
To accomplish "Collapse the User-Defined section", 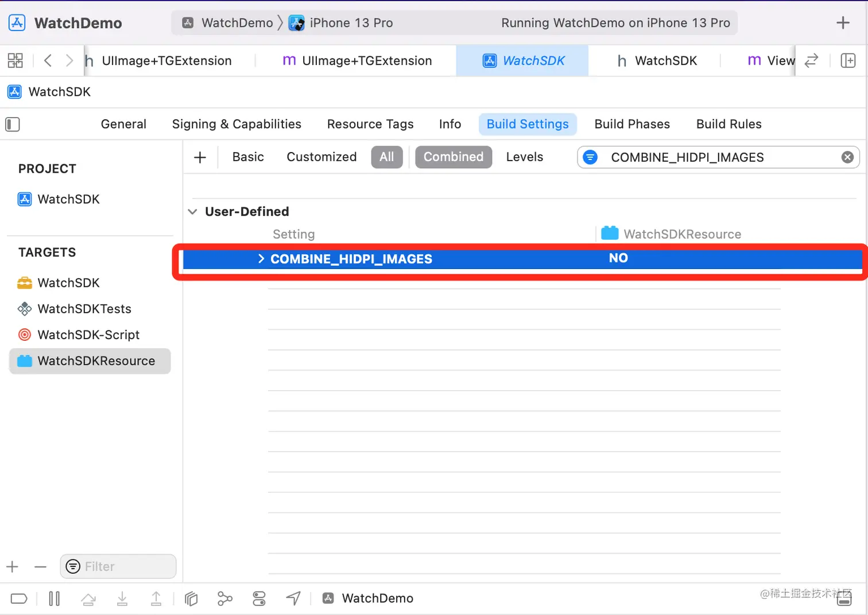I will [x=192, y=212].
